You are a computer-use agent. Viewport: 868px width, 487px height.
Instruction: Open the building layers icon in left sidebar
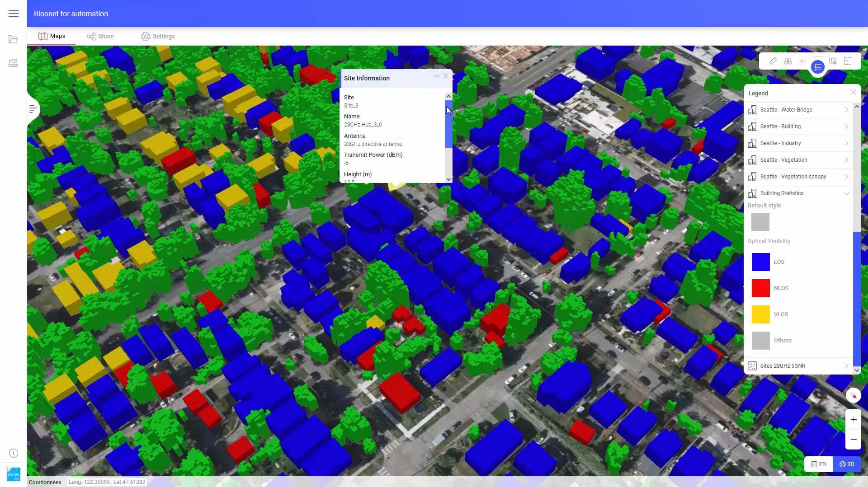(13, 63)
